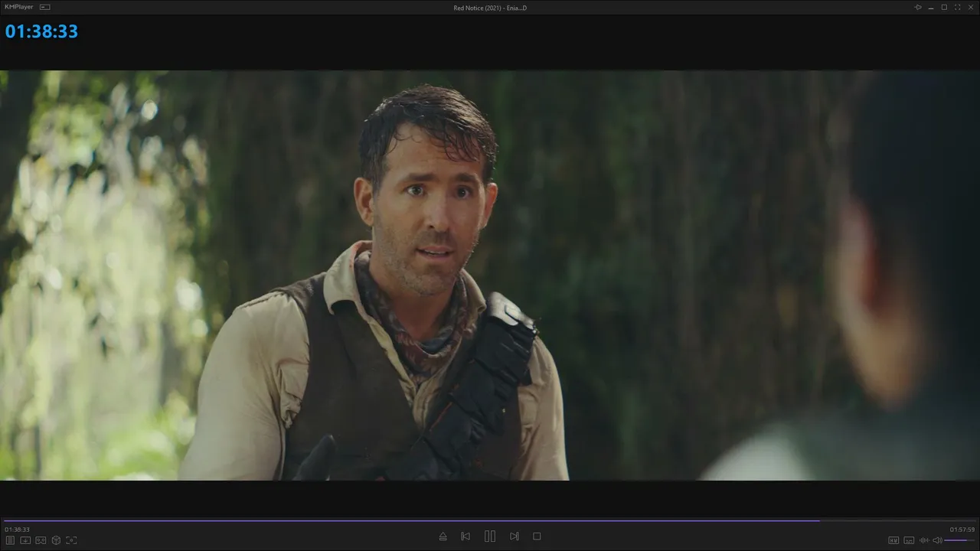Skip to the previous track
Screen dimensions: 980x551
click(465, 536)
